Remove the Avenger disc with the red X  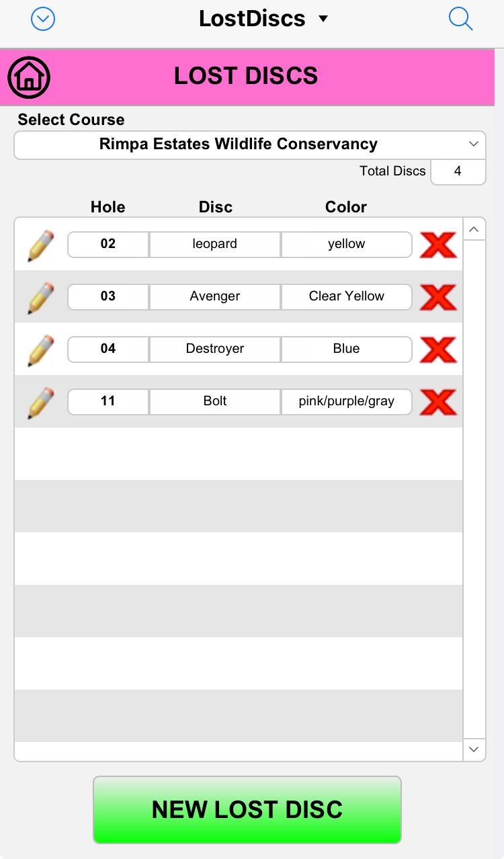(x=438, y=297)
